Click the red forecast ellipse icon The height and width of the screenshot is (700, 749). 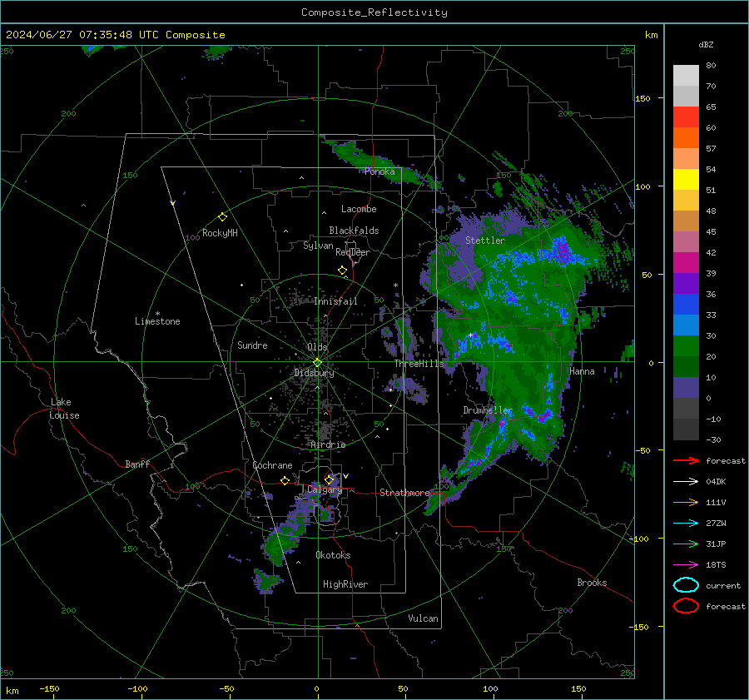(x=686, y=606)
